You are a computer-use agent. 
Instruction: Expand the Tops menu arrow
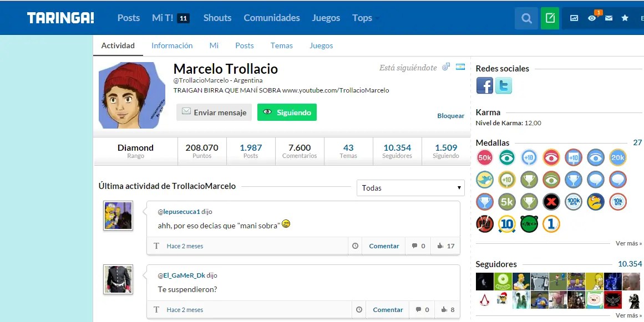377,18
